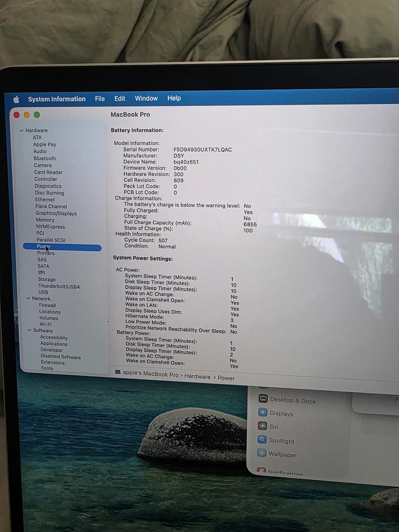Select Memory in the hardware list
Viewport: 399px width, 532px height.
(x=45, y=220)
